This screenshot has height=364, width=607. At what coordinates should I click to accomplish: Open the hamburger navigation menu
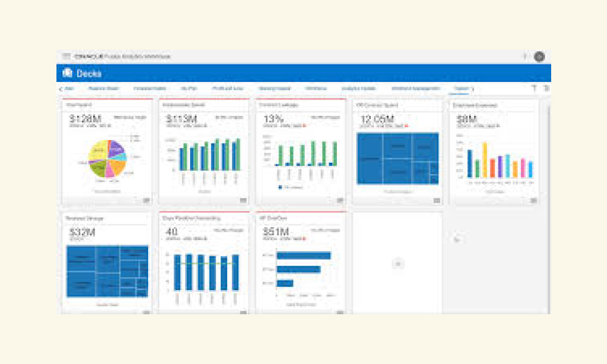(x=66, y=56)
